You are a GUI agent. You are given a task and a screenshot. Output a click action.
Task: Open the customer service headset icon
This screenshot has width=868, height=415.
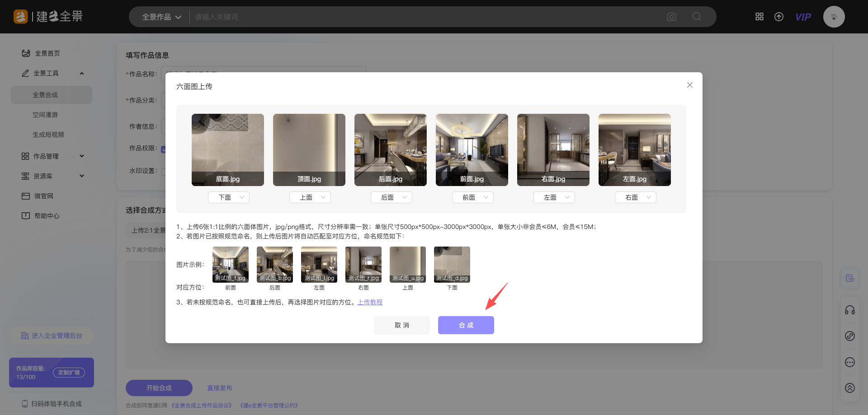click(850, 310)
